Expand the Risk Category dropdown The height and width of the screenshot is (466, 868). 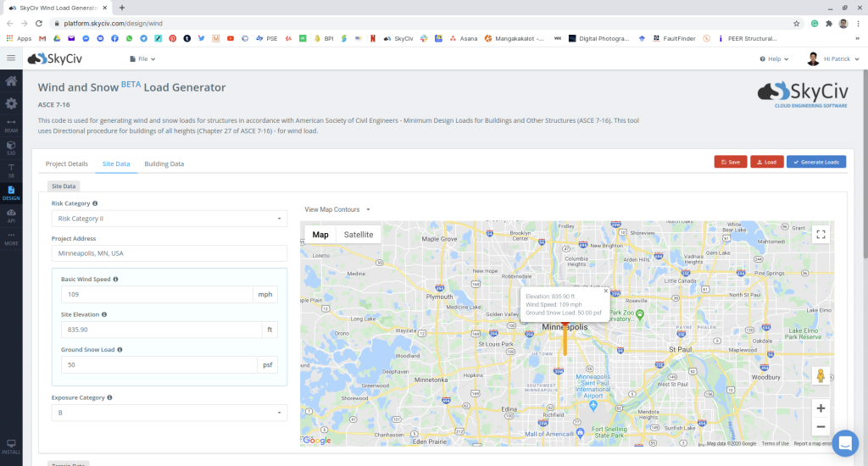pyautogui.click(x=169, y=219)
